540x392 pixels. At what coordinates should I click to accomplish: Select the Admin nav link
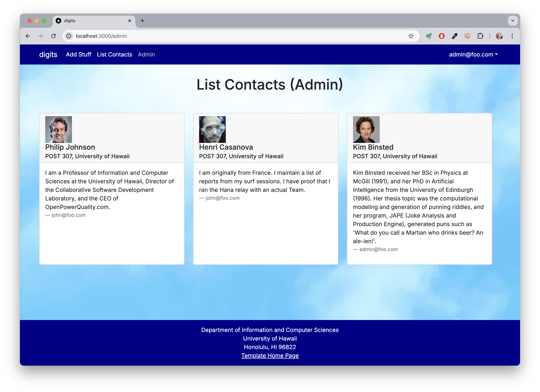click(x=146, y=55)
